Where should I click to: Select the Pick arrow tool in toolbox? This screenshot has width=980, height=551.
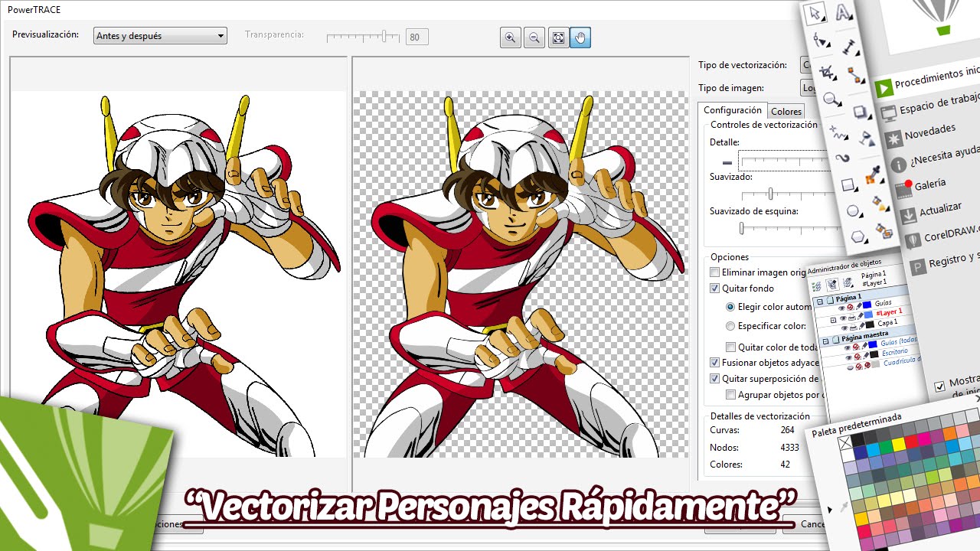click(x=815, y=14)
